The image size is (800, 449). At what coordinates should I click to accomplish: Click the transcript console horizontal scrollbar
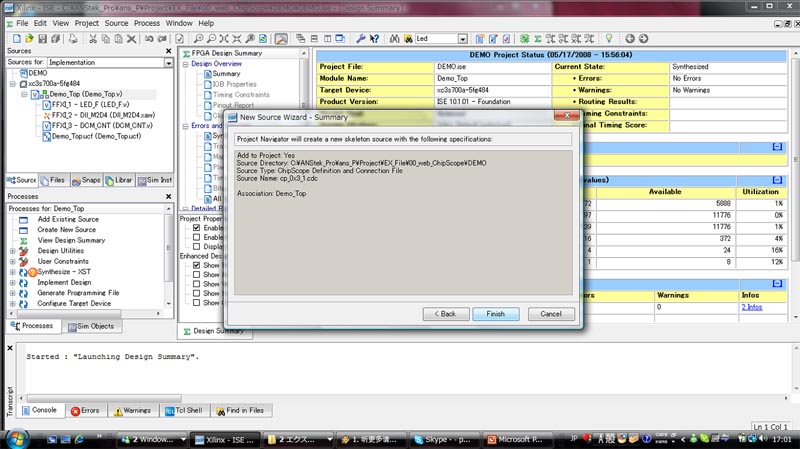click(104, 398)
